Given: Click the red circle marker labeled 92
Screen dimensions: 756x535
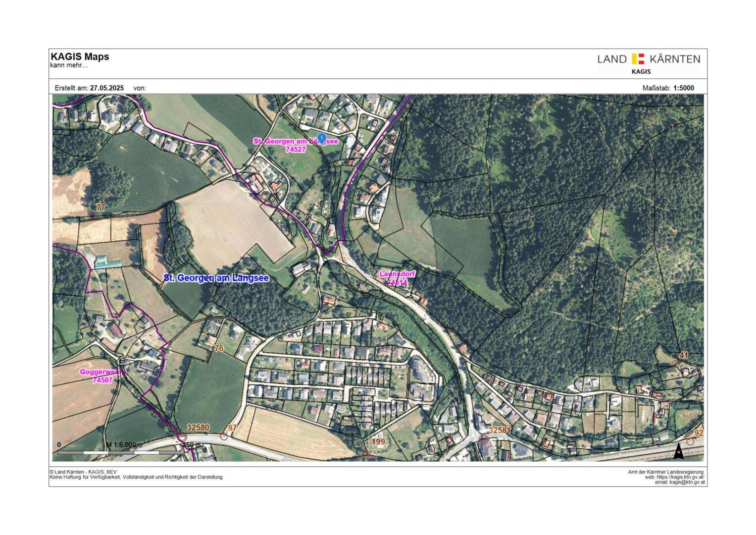Looking at the screenshot, I should (690, 441).
